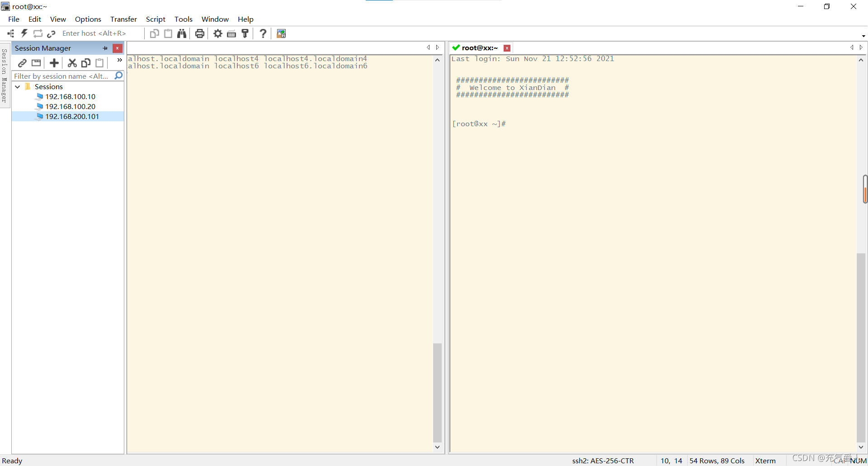Click the New Session plus icon
Screen dimensions: 868x466
[54, 63]
